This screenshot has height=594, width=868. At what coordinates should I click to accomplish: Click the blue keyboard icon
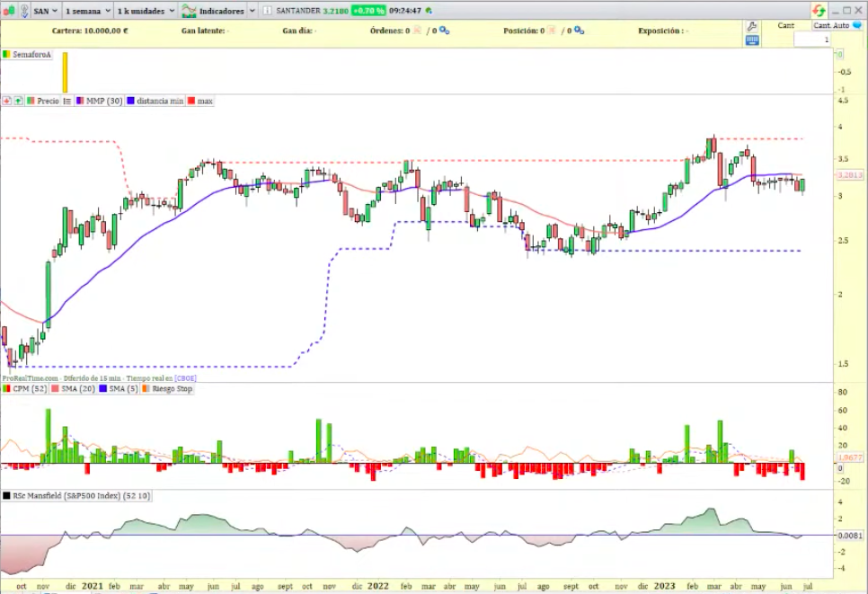coord(752,40)
